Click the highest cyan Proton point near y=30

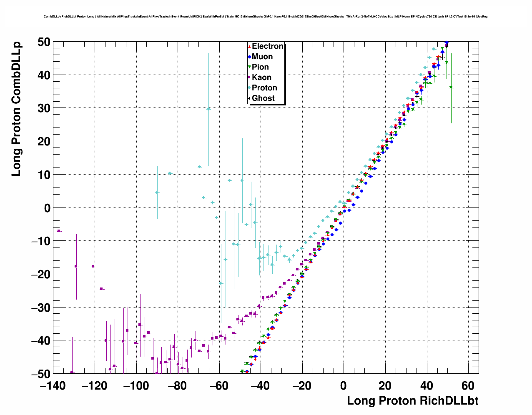(208, 109)
